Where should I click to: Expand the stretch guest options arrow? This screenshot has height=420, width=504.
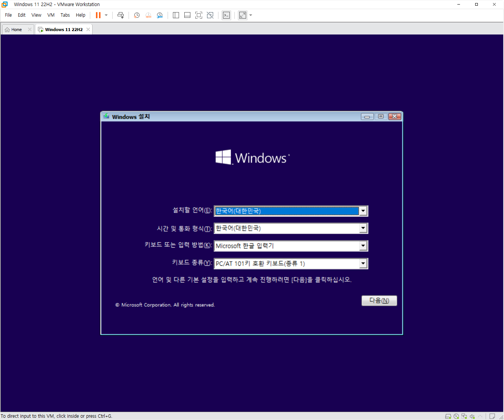[x=251, y=15]
